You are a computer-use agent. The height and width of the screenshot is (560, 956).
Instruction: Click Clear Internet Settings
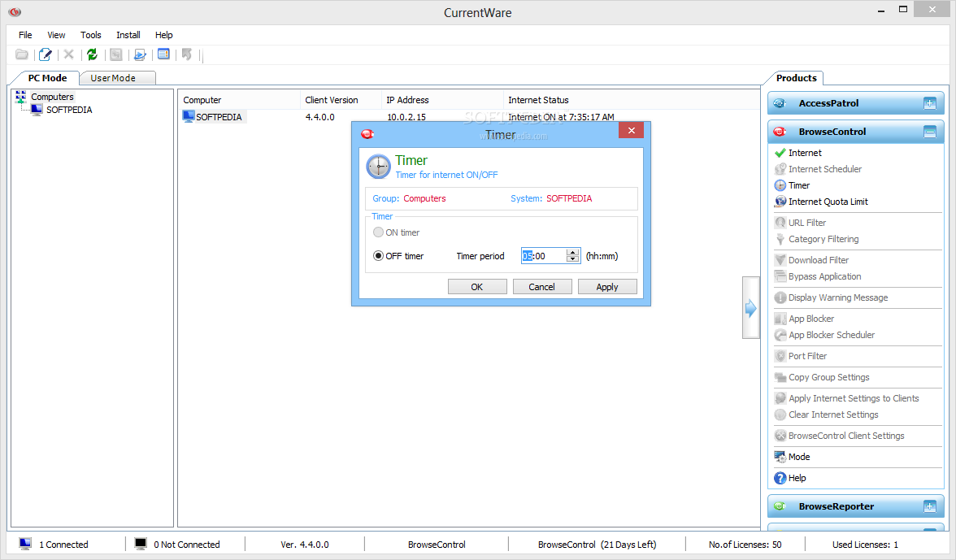tap(826, 415)
